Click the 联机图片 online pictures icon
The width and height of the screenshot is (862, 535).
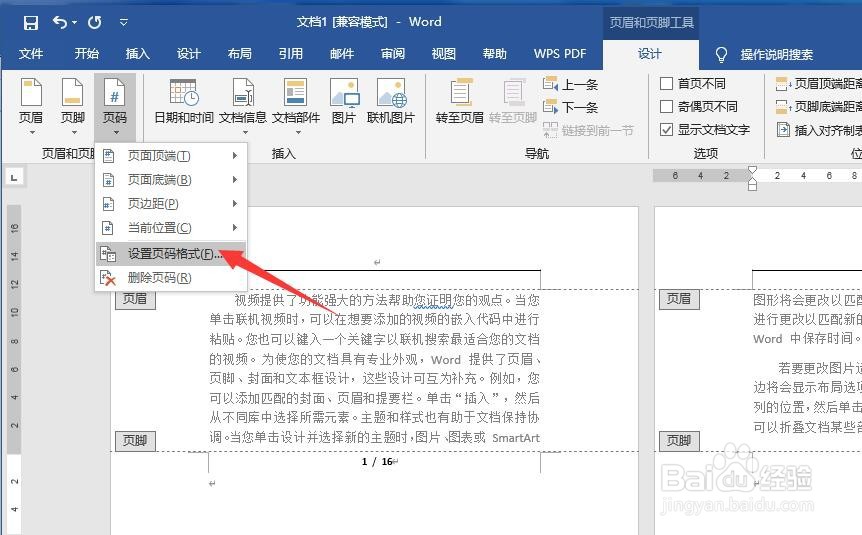pos(391,92)
